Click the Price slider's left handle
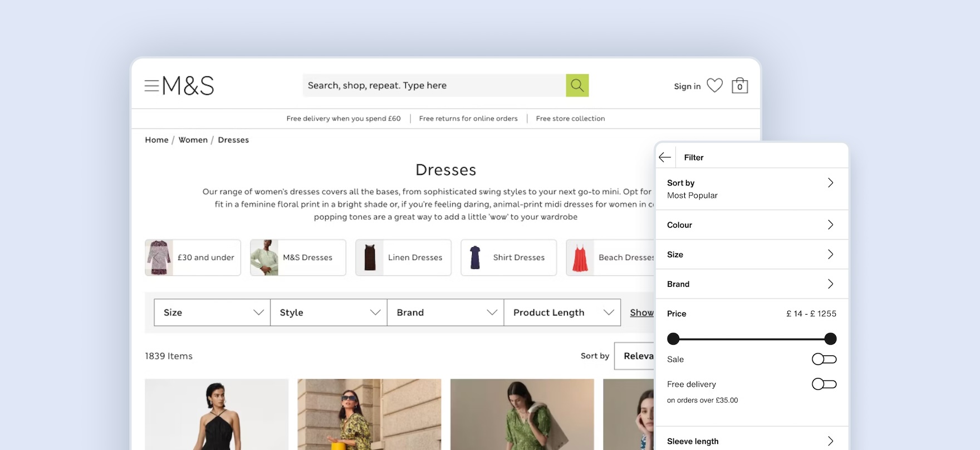The image size is (980, 450). (x=673, y=339)
